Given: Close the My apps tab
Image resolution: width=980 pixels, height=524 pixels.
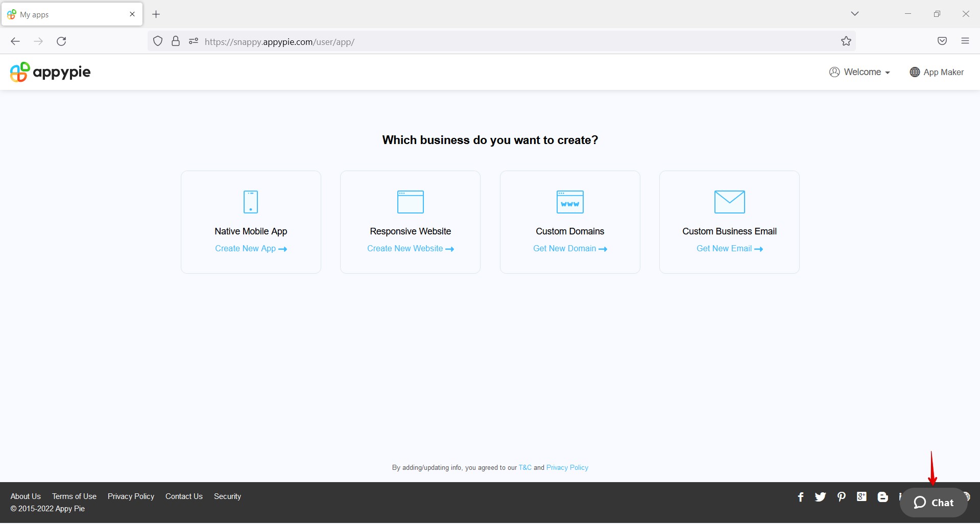Looking at the screenshot, I should coord(132,14).
